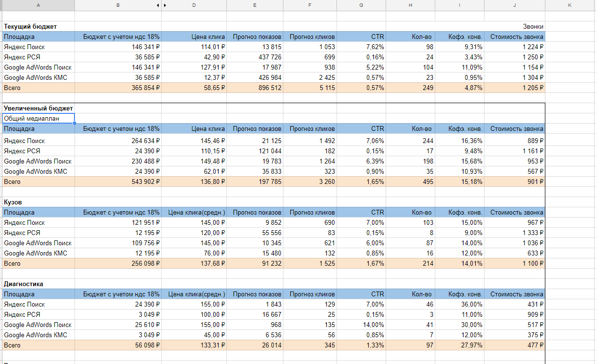Select the cell with value '437 726'
The width and height of the screenshot is (596, 364).
(x=255, y=57)
